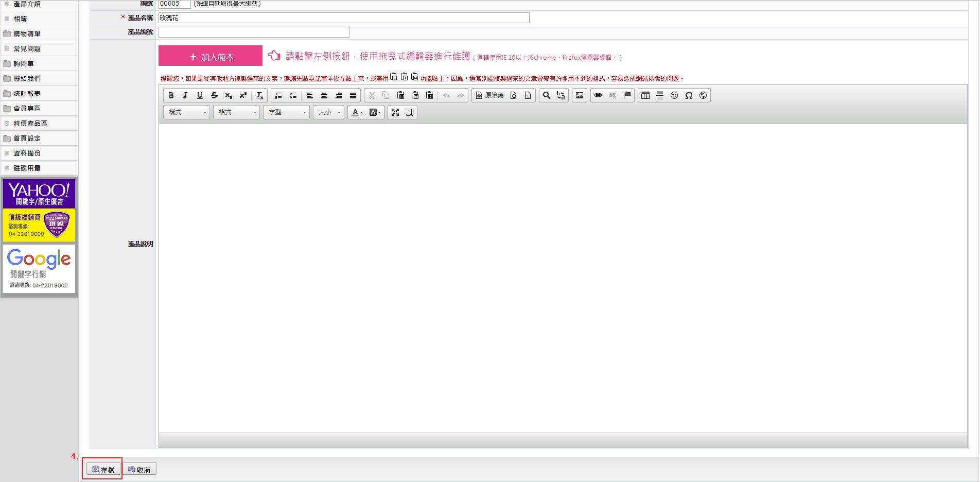Toggle bold formatting in the editor
Viewport: 980px width, 482px height.
click(171, 95)
